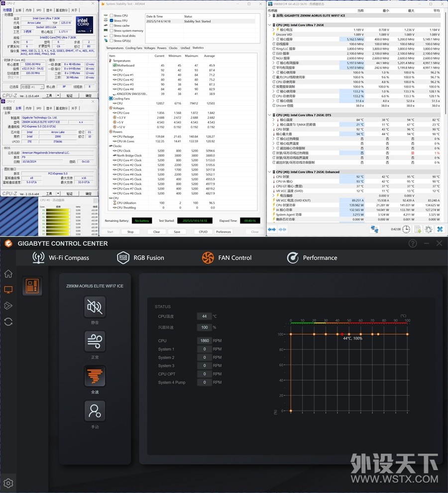Collapse the CPU DTS sensor group in HWiNFO
Viewport: 448px width, 493px height.
[x=269, y=115]
